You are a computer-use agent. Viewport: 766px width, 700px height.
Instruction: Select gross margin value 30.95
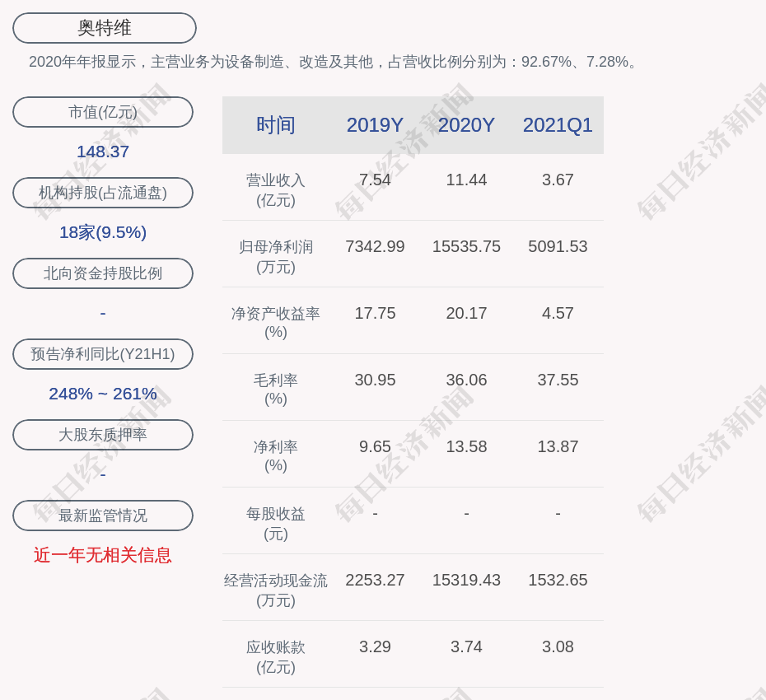[x=375, y=380]
